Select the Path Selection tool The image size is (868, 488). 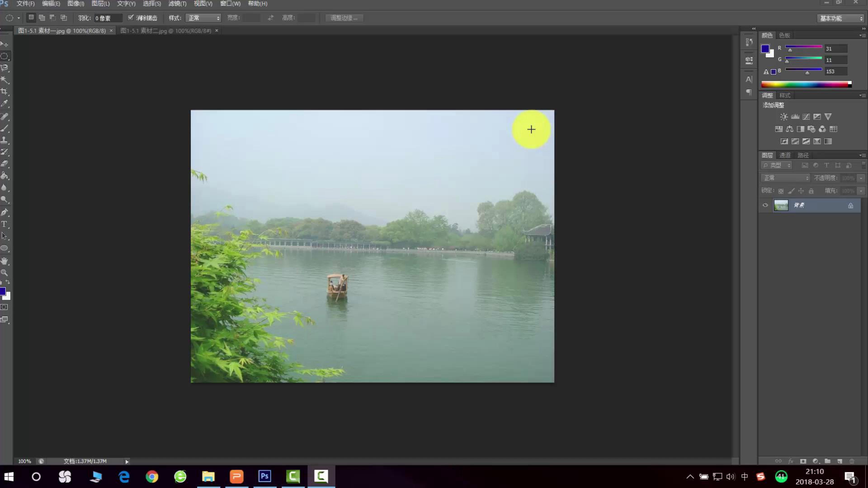pos(4,236)
